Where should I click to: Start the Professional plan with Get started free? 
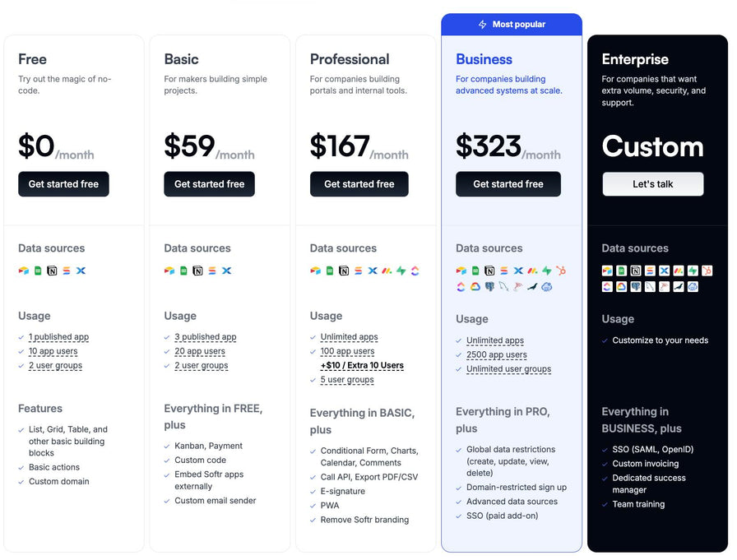pos(359,184)
